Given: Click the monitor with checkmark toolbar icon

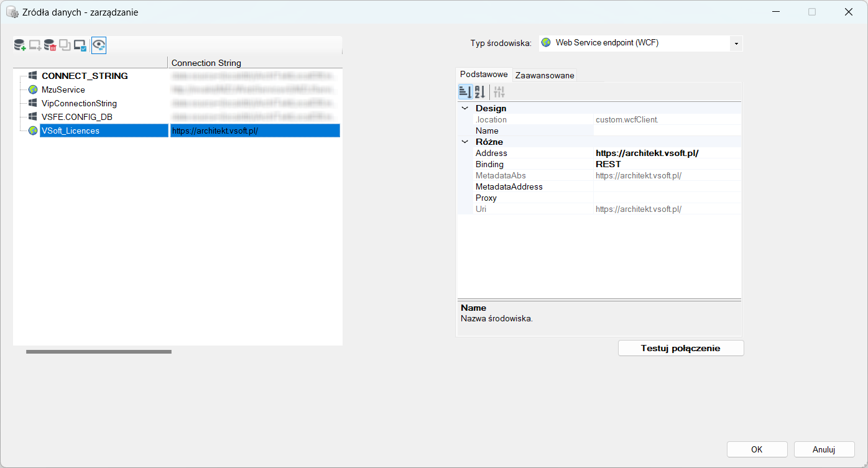Looking at the screenshot, I should pos(80,45).
